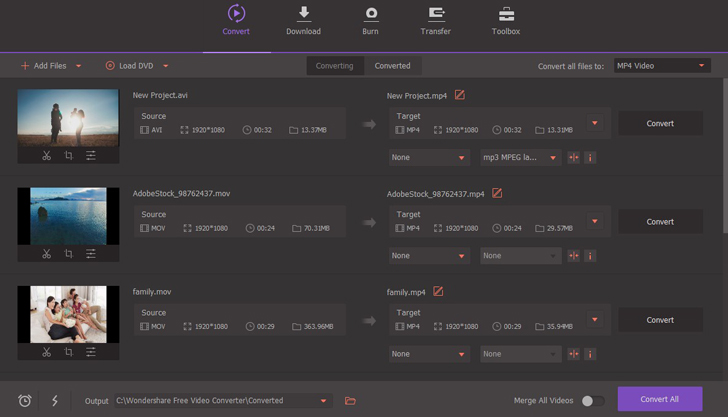Viewport: 728px width, 417px height.
Task: Go to the Download section
Action: tap(303, 20)
